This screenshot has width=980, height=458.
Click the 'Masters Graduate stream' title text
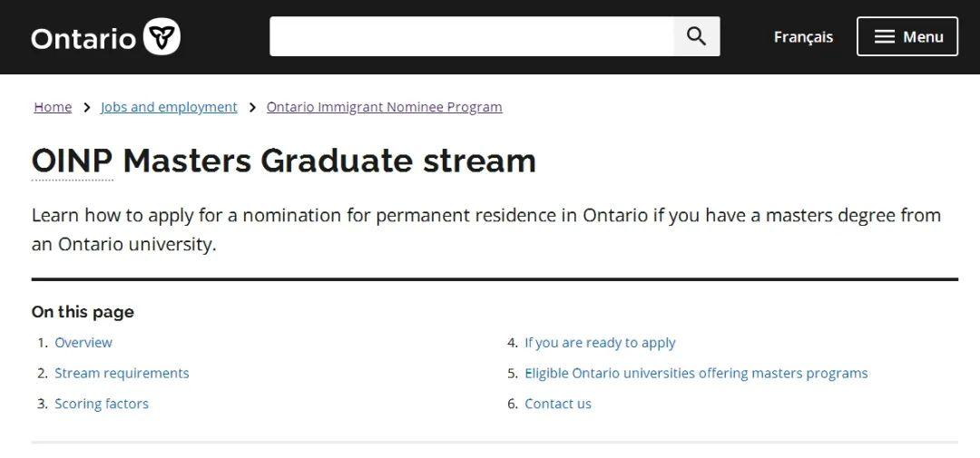[x=329, y=161]
